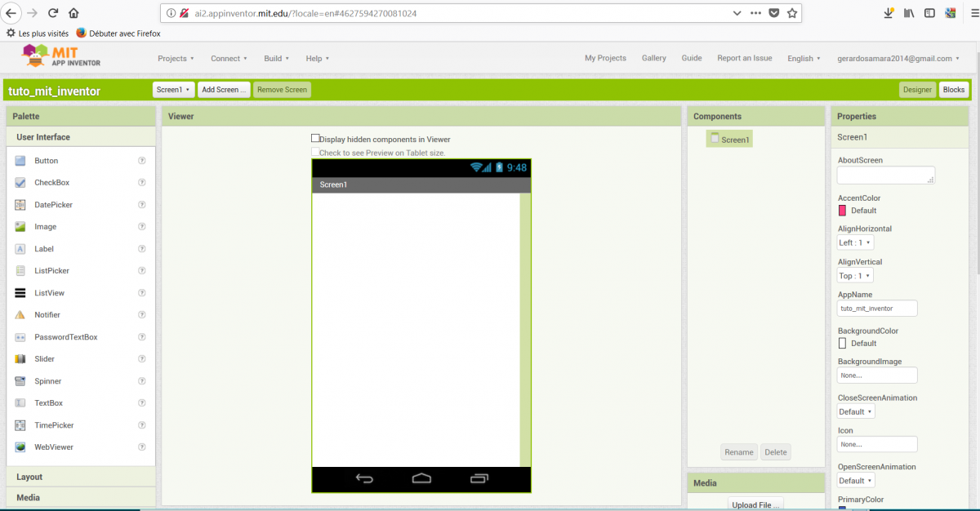The width and height of the screenshot is (980, 511).
Task: Toggle tablet size preview checkbox
Action: pos(315,152)
